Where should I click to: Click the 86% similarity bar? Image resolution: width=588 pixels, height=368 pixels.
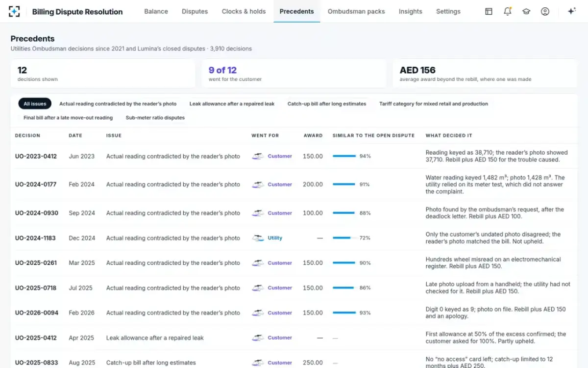point(344,288)
